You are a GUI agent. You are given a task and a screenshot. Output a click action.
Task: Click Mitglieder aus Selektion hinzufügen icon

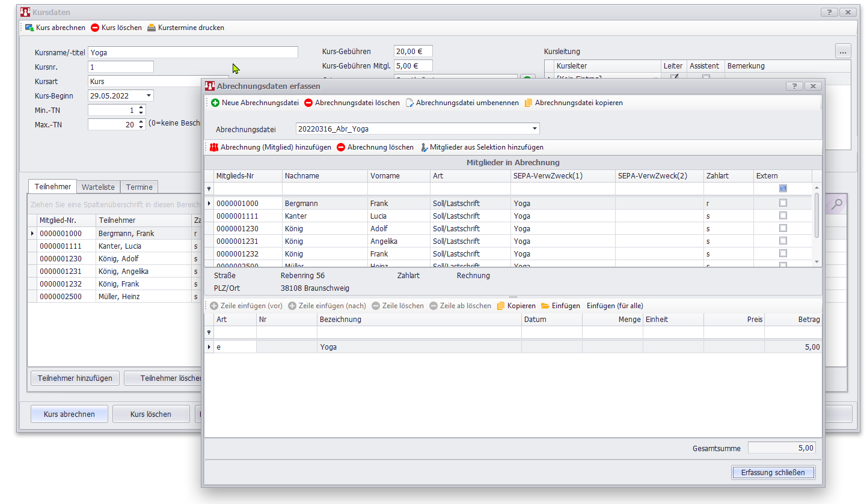424,147
